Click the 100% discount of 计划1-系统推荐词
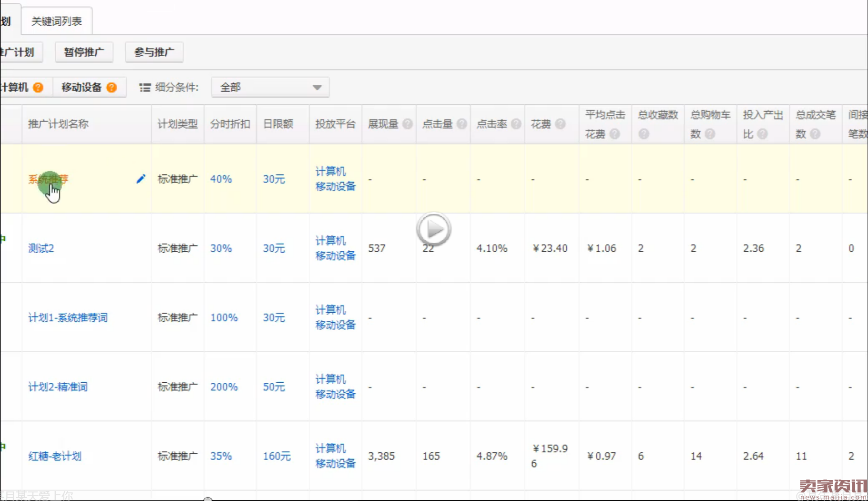 coord(224,317)
